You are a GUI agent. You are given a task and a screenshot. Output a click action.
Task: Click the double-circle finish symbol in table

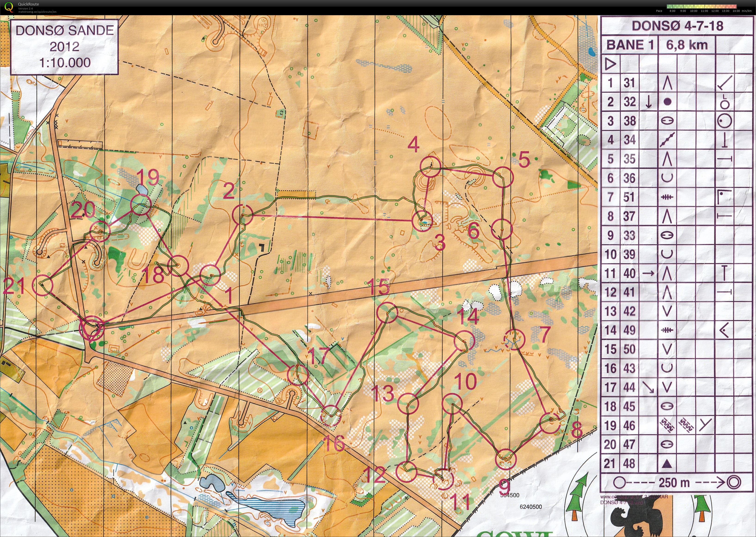(734, 483)
